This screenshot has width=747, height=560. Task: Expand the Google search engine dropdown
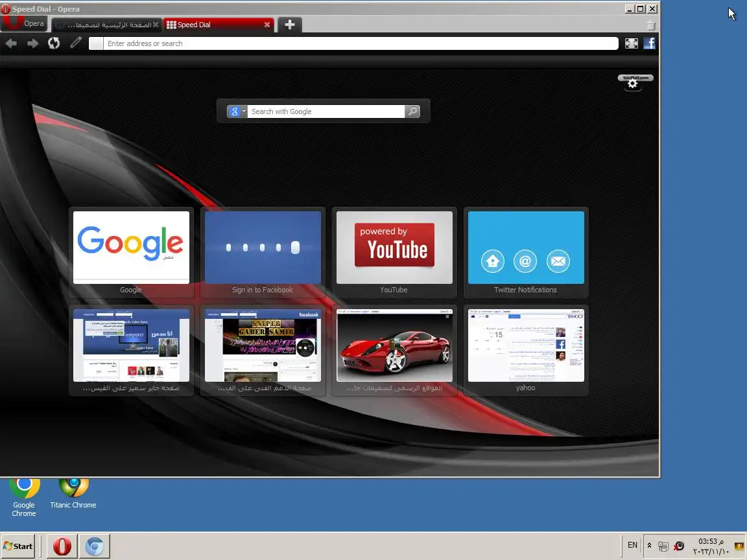(x=237, y=111)
